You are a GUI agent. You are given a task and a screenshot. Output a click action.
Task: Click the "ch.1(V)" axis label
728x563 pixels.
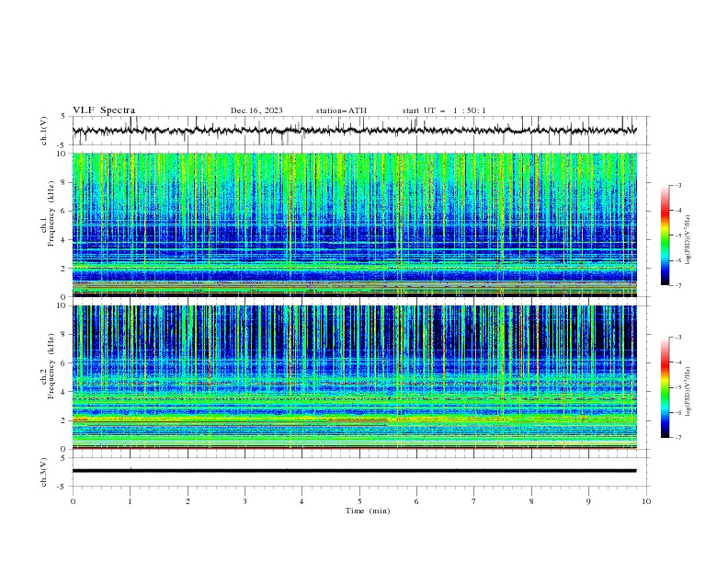[44, 131]
